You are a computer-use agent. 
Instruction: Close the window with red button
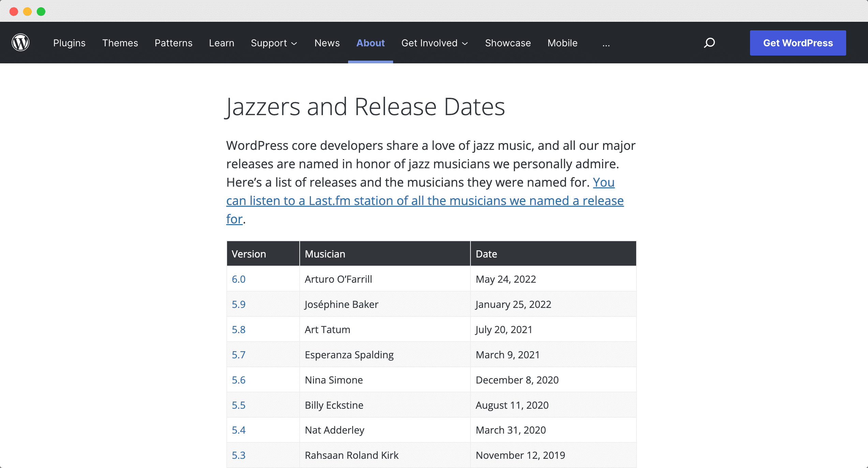click(14, 12)
